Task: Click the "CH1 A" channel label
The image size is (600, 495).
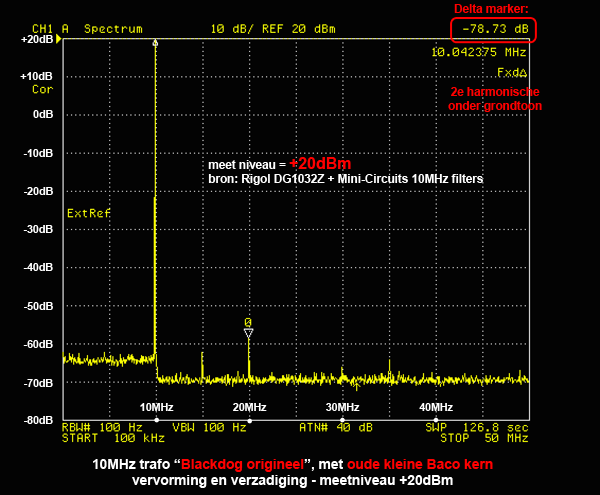Action: [51, 29]
